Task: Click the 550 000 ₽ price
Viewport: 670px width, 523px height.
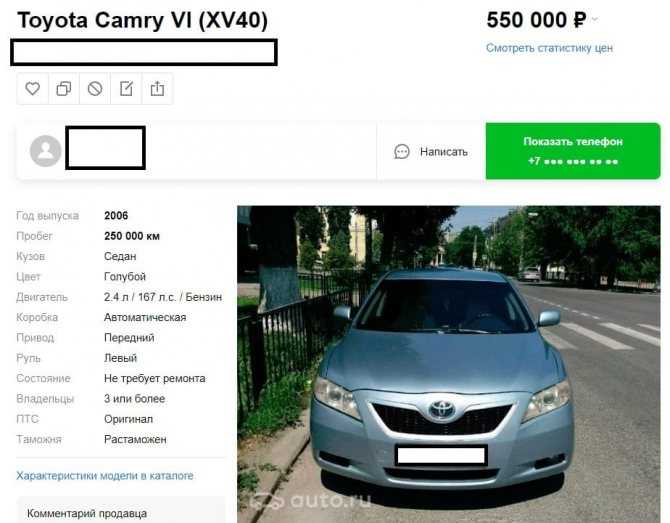Action: [536, 20]
